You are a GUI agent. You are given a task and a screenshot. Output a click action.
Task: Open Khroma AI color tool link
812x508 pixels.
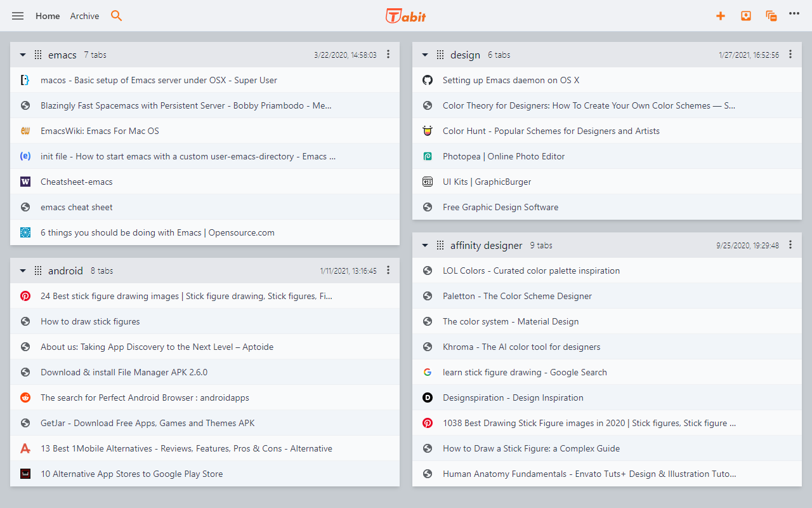[x=521, y=347]
